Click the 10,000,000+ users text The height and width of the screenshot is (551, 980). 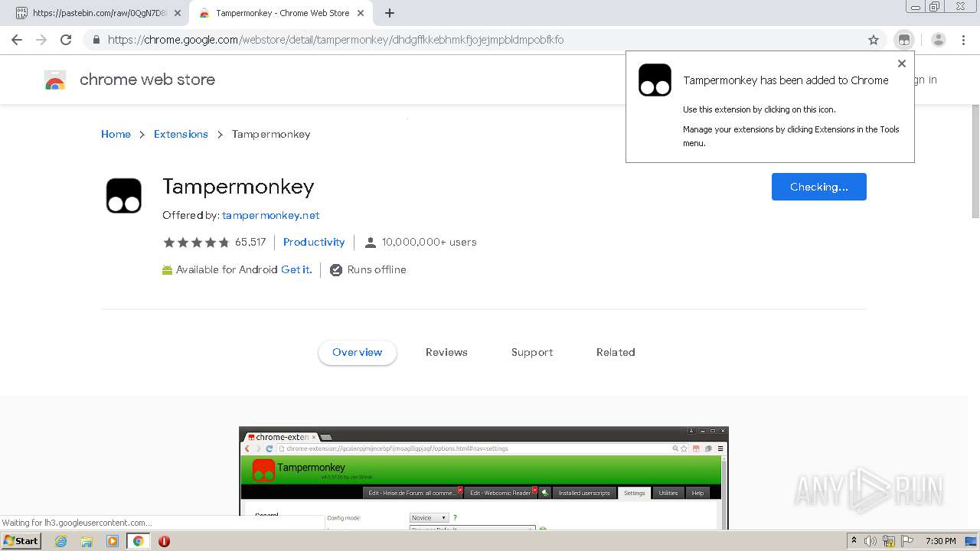point(430,242)
